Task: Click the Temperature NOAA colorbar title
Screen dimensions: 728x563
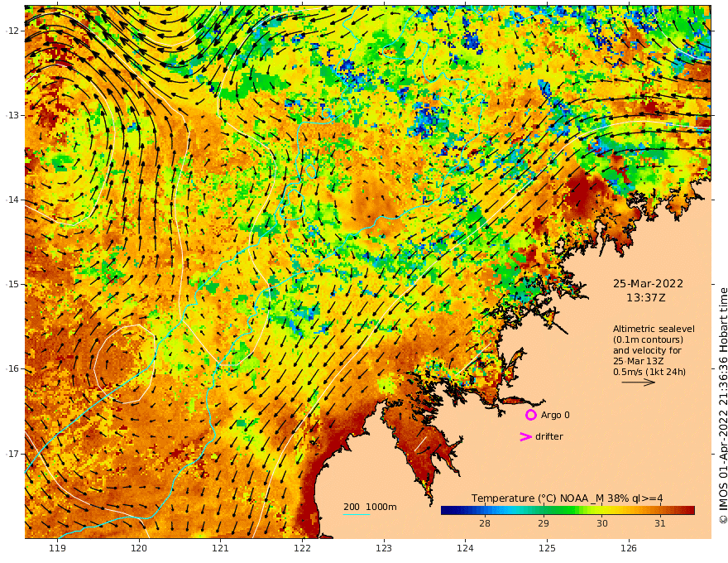Action: tap(567, 498)
